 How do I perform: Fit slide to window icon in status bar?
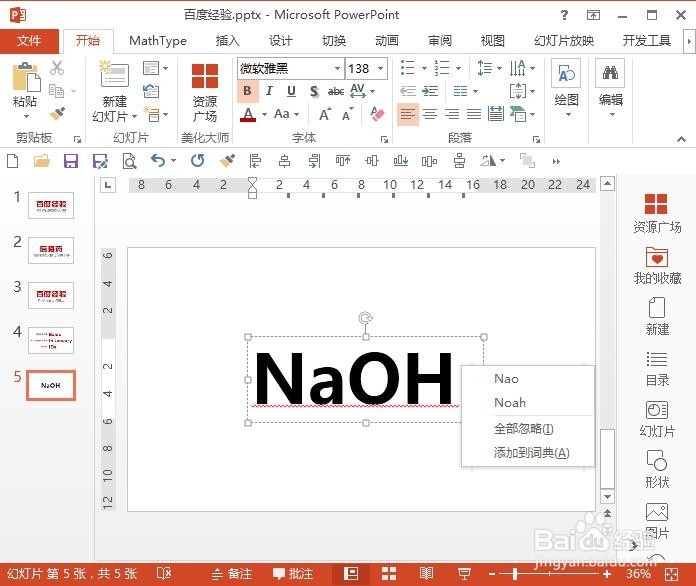[x=671, y=574]
